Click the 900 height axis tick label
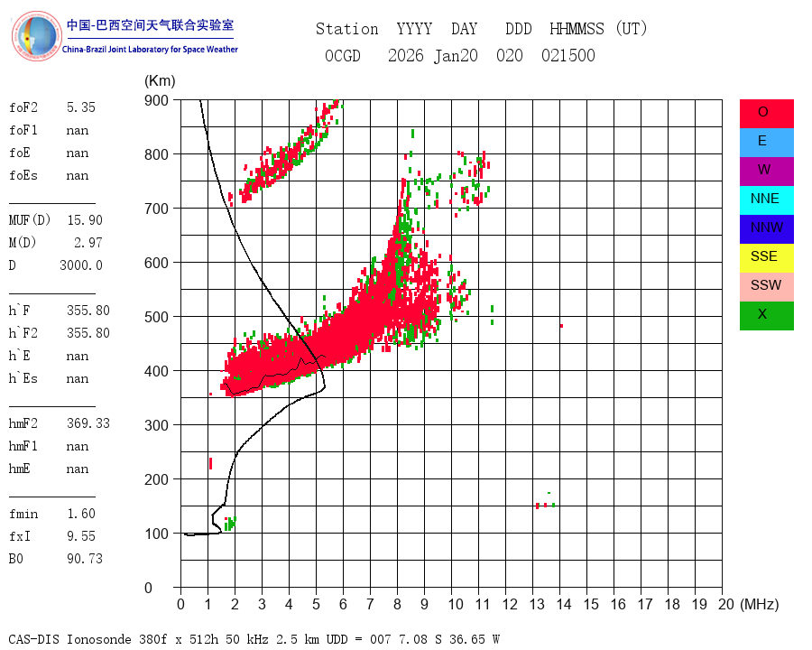This screenshot has height=650, width=812. coord(156,100)
